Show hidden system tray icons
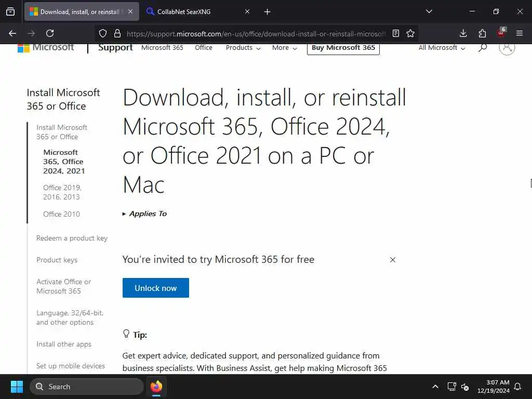Screen dimensions: 532x399 (435, 387)
